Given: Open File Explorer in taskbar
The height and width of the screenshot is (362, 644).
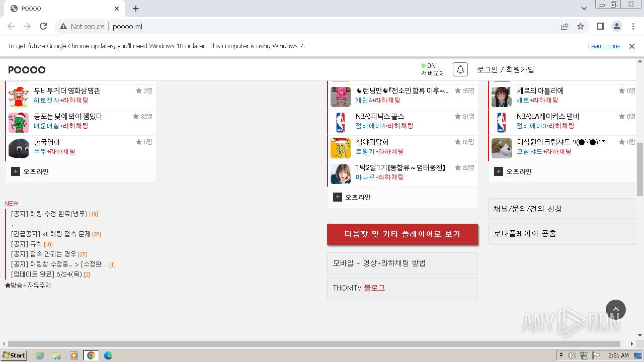Looking at the screenshot, I should 57,355.
